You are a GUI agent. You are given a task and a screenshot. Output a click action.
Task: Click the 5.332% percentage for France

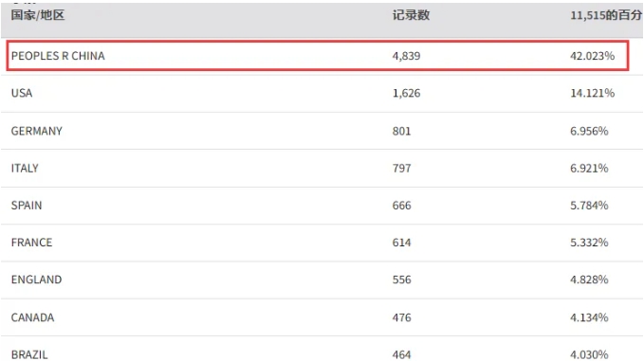point(589,243)
